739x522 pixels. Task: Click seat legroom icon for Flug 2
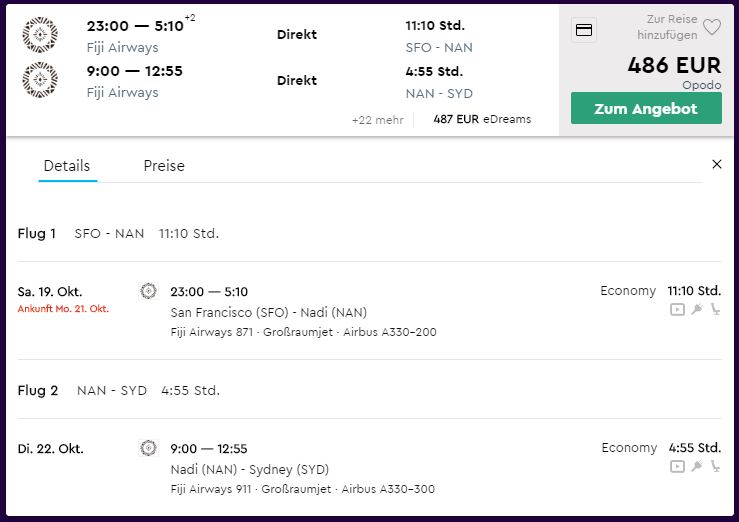click(x=715, y=466)
